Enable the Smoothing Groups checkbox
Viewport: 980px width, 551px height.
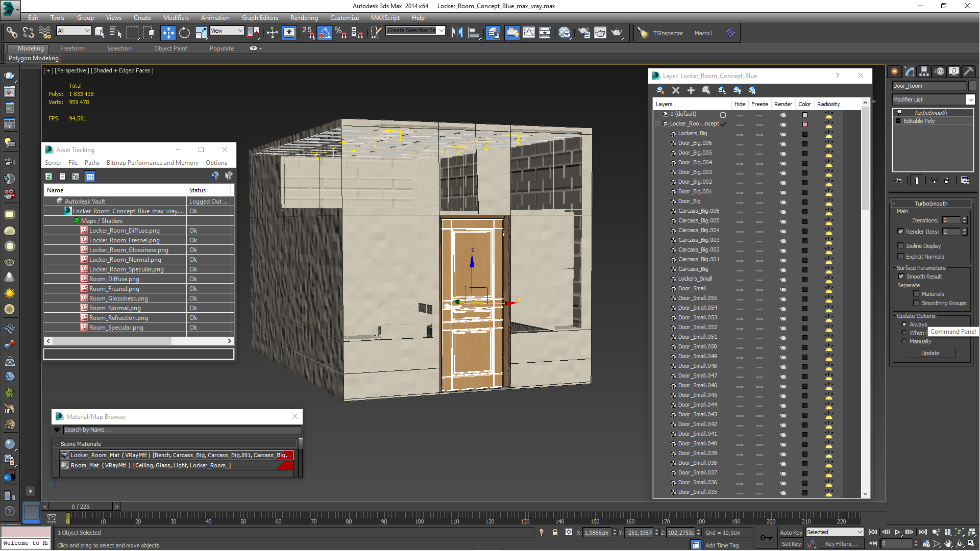pos(916,303)
